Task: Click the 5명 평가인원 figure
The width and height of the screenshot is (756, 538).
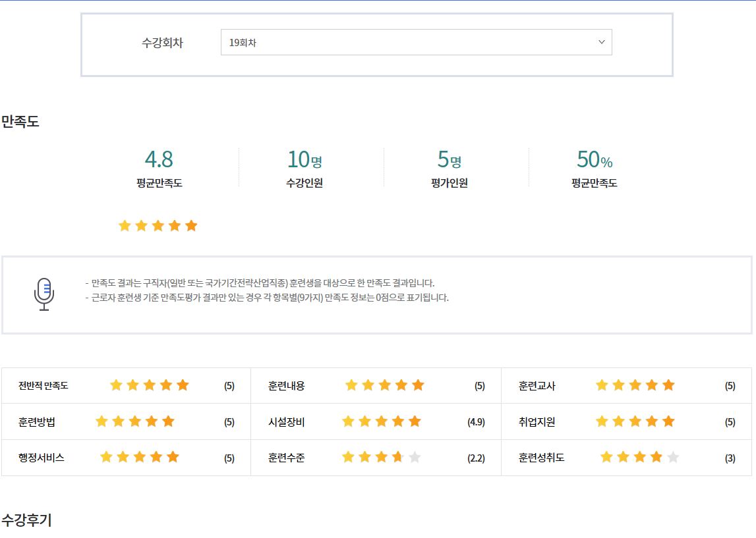Action: 449,159
